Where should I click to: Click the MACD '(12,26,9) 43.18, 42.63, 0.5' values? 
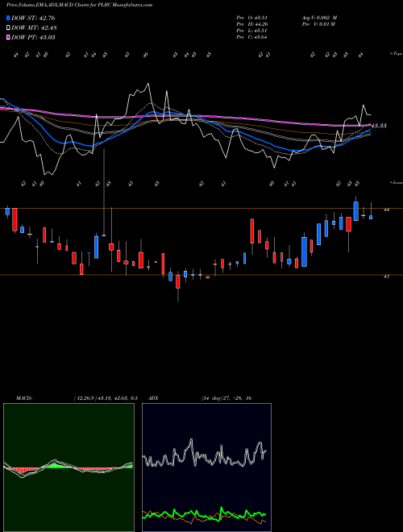106,398
